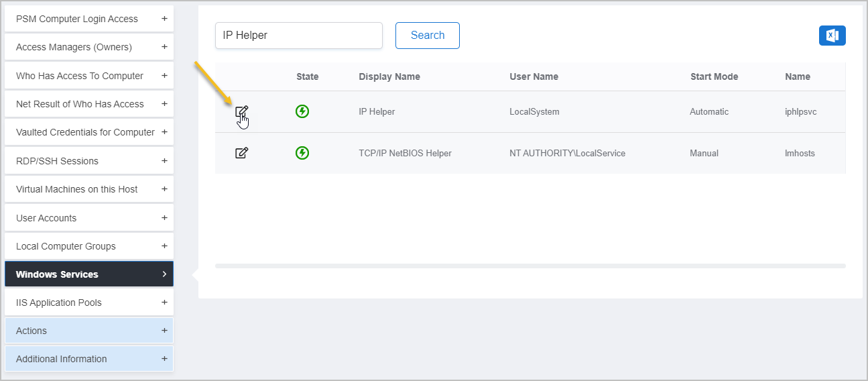Viewport: 868px width, 381px height.
Task: Expand Local Computer Groups section
Action: pos(88,246)
